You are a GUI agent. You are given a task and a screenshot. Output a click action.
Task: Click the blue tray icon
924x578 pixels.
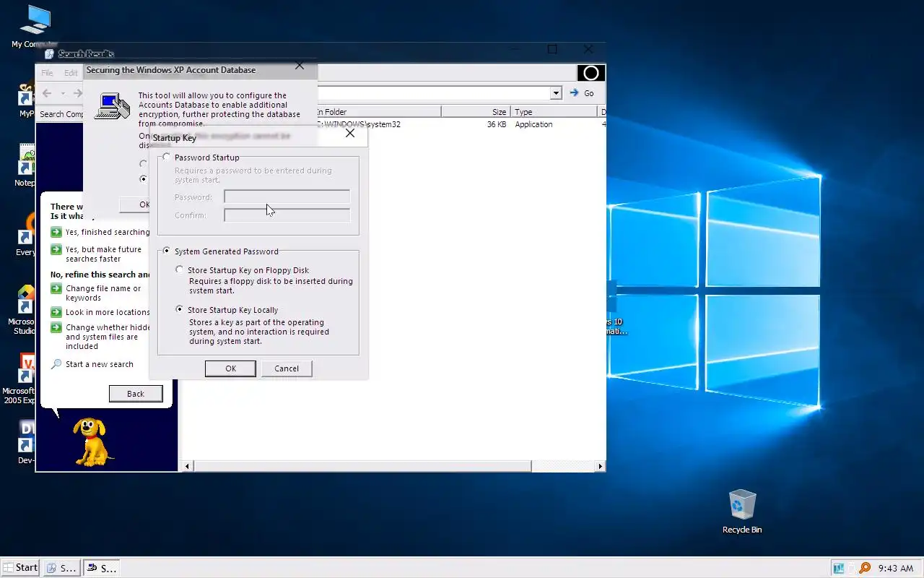point(838,568)
